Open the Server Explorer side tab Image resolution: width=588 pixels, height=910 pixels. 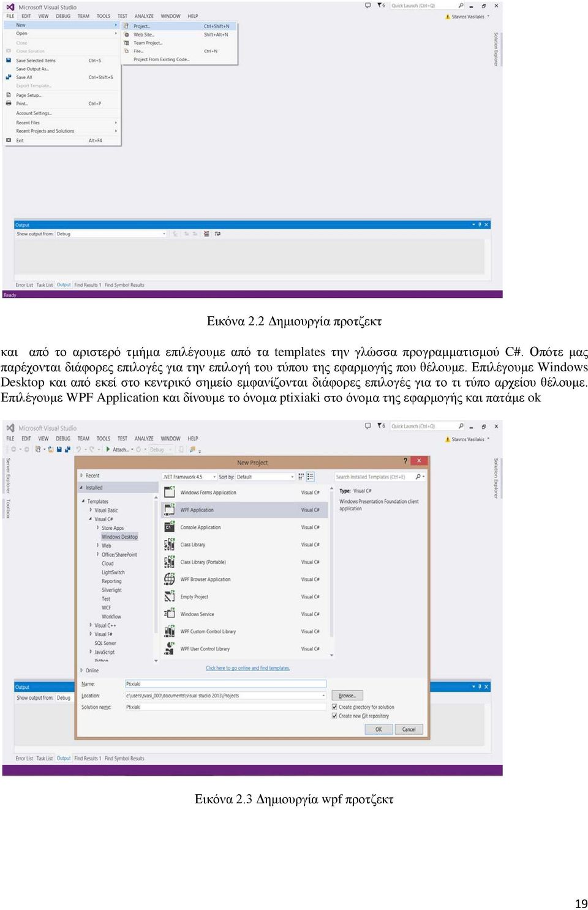[8, 476]
